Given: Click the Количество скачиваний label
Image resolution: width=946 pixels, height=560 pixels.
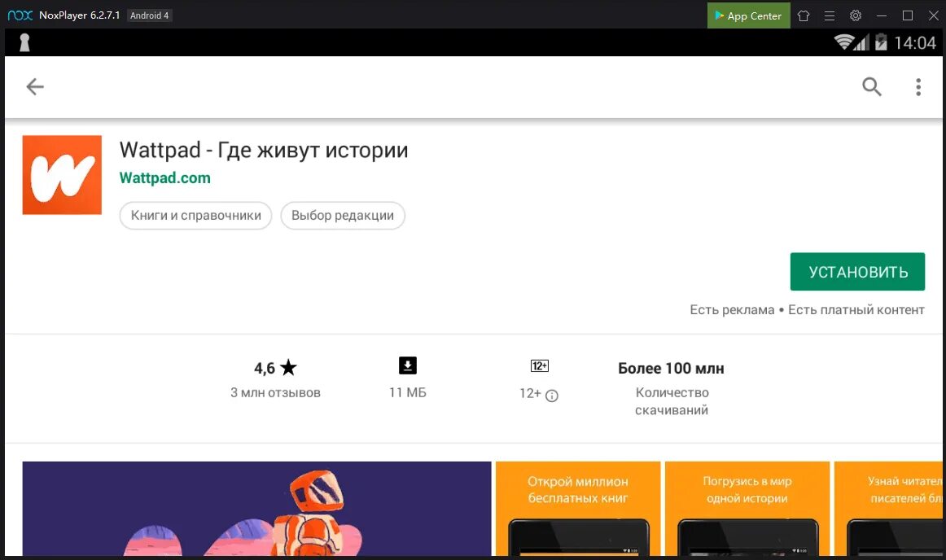Looking at the screenshot, I should [x=672, y=401].
